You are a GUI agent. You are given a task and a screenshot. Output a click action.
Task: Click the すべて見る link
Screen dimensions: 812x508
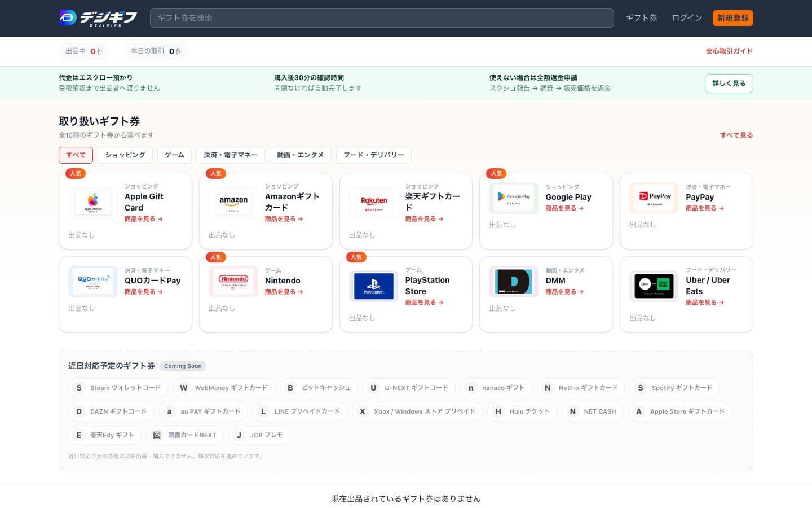pos(736,135)
